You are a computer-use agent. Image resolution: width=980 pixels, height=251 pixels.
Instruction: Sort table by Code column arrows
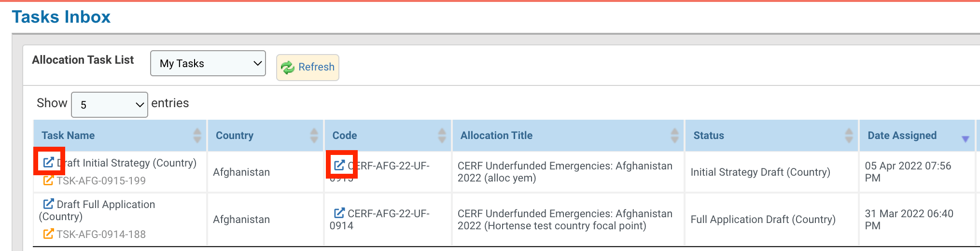pyautogui.click(x=442, y=136)
